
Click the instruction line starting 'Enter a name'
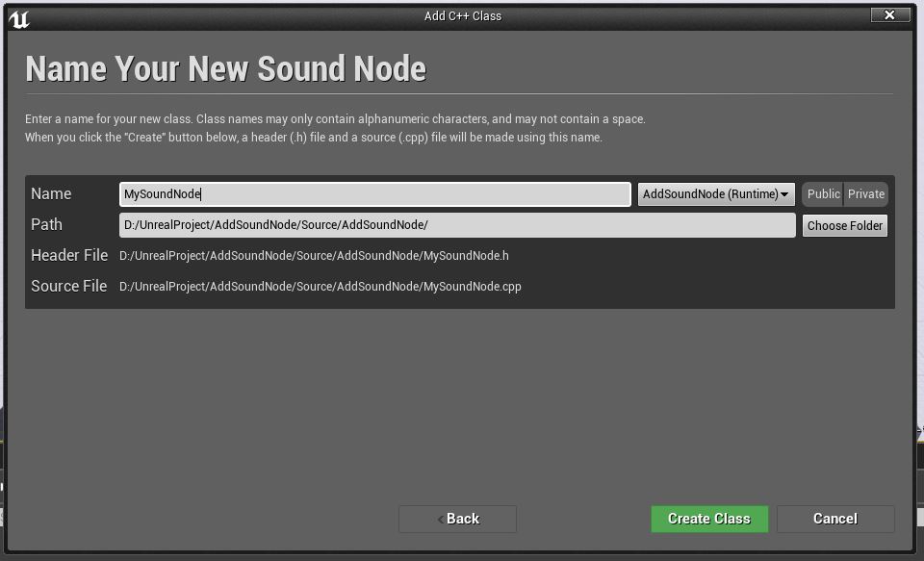335,119
